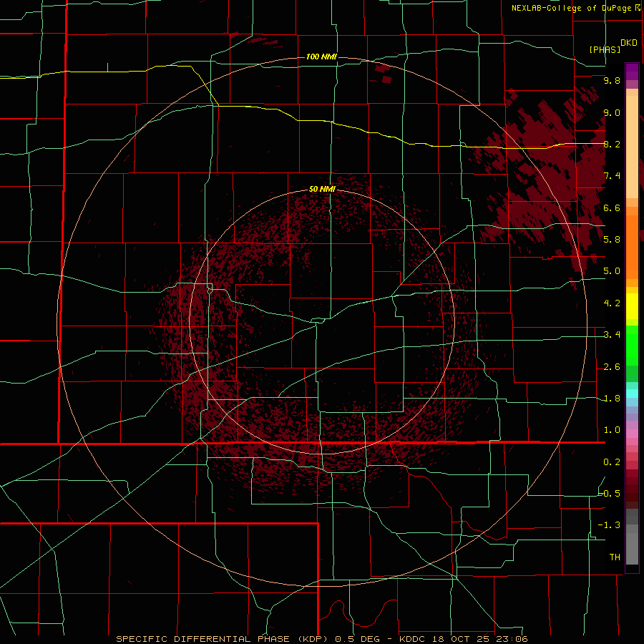The image size is (644, 644).
Task: Click the 1.8 value on the scale
Action: [612, 399]
